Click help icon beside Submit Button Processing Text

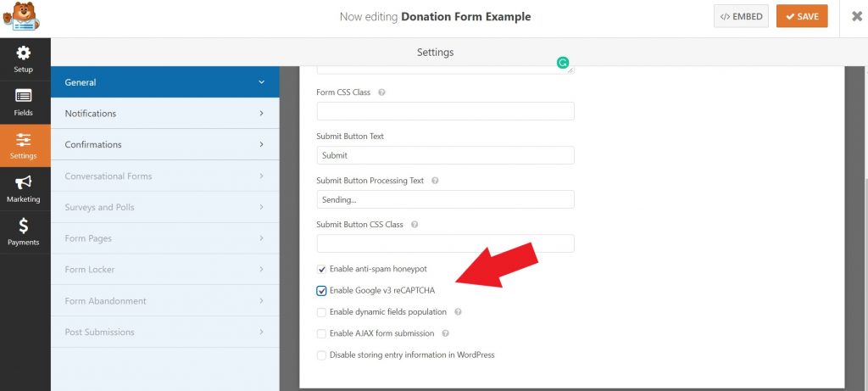tap(435, 181)
